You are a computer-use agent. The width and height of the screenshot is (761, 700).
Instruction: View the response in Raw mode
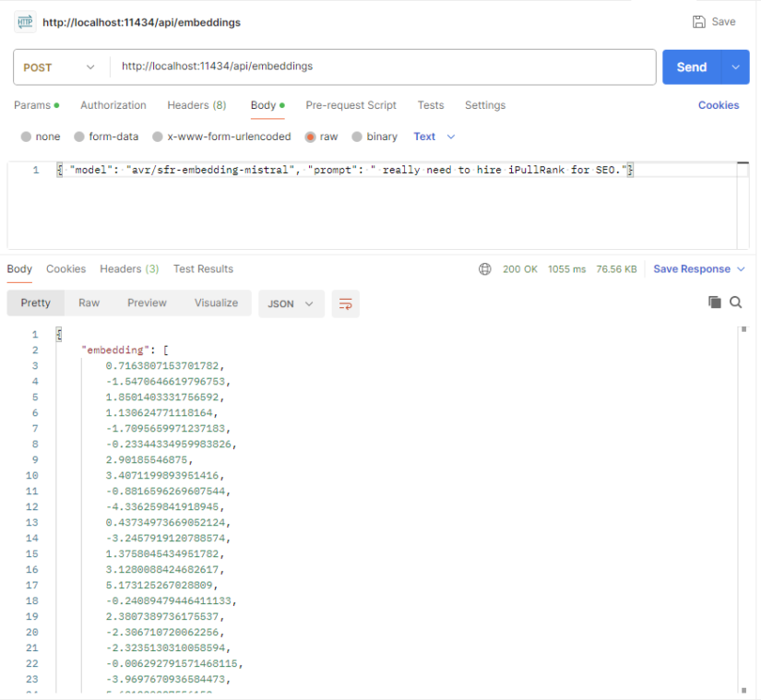tap(89, 303)
